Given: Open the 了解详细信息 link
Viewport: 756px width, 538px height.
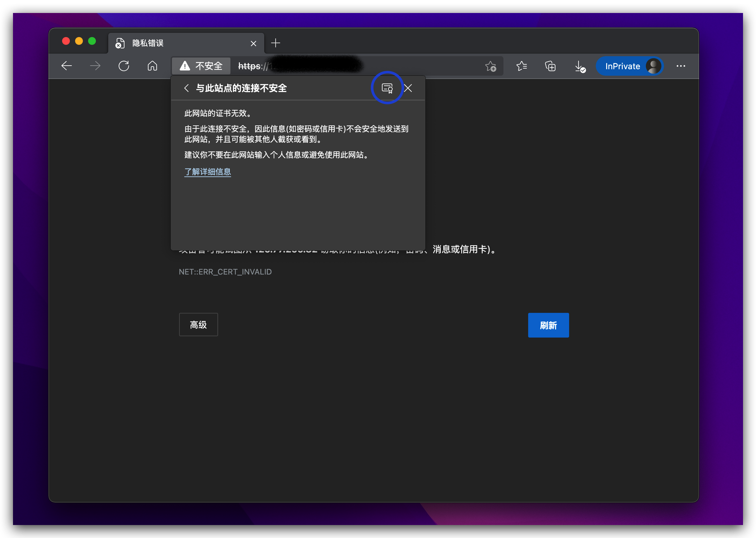Looking at the screenshot, I should [x=207, y=172].
